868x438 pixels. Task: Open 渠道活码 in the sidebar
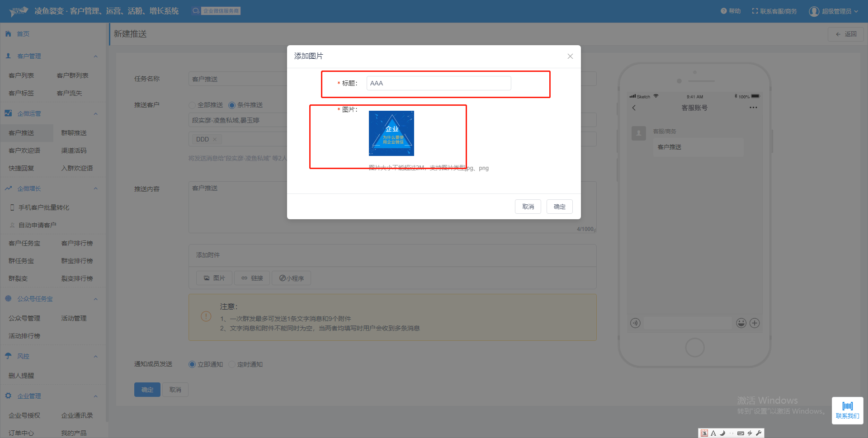click(x=74, y=151)
